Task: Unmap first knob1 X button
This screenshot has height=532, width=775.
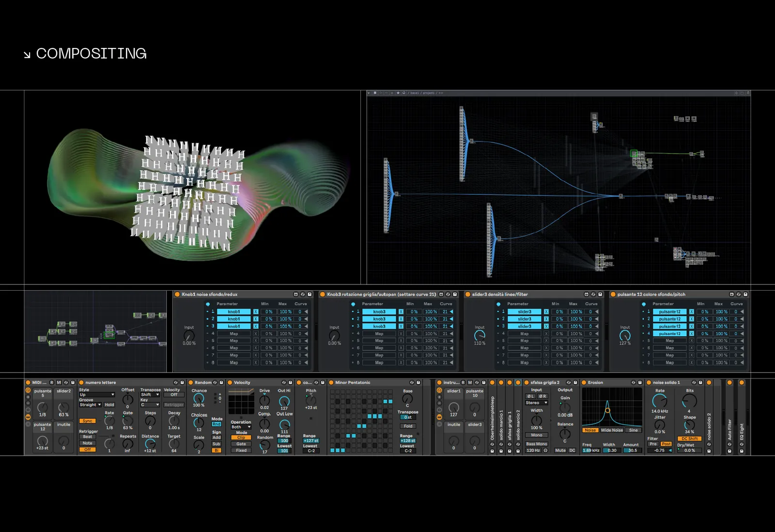Action: pyautogui.click(x=256, y=312)
